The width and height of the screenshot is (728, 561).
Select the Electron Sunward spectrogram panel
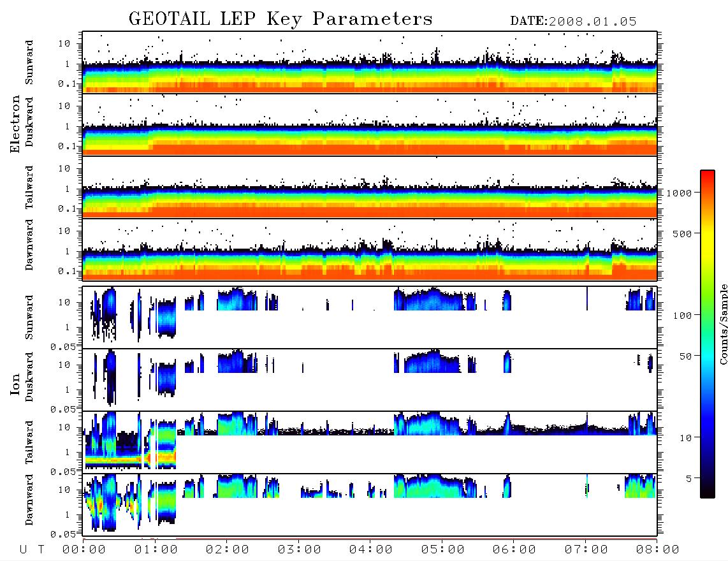coord(370,62)
